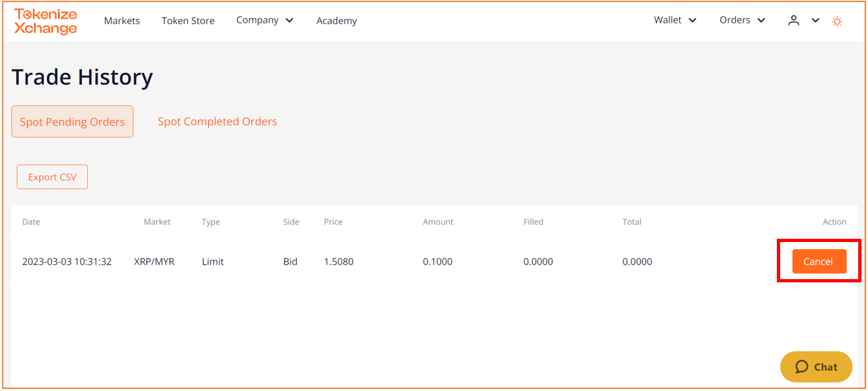The image size is (868, 391).
Task: Click the Amount column header
Action: pyautogui.click(x=438, y=222)
